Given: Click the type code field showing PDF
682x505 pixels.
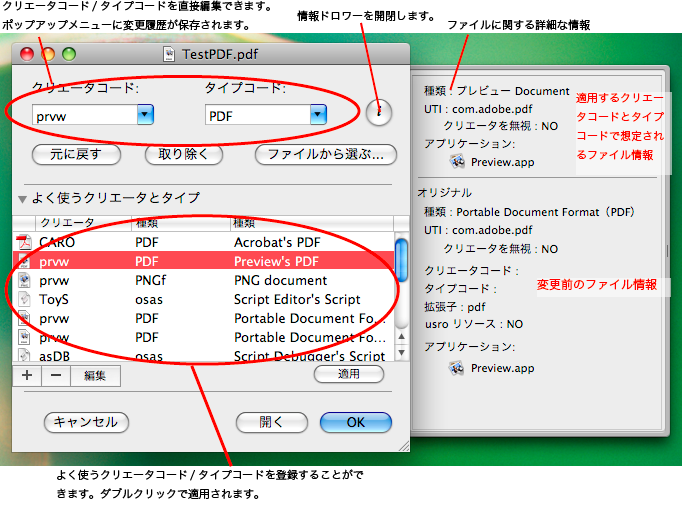Looking at the screenshot, I should coord(258,115).
